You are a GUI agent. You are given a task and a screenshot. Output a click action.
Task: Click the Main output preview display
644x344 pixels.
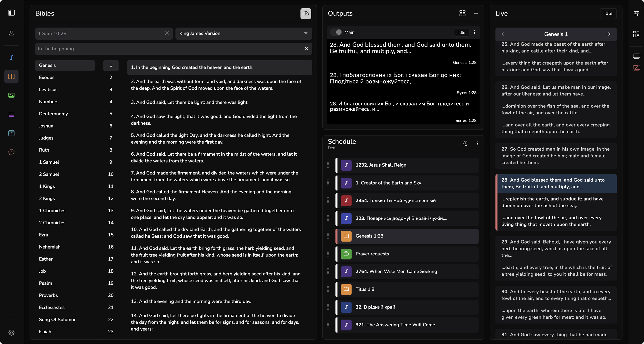(403, 81)
